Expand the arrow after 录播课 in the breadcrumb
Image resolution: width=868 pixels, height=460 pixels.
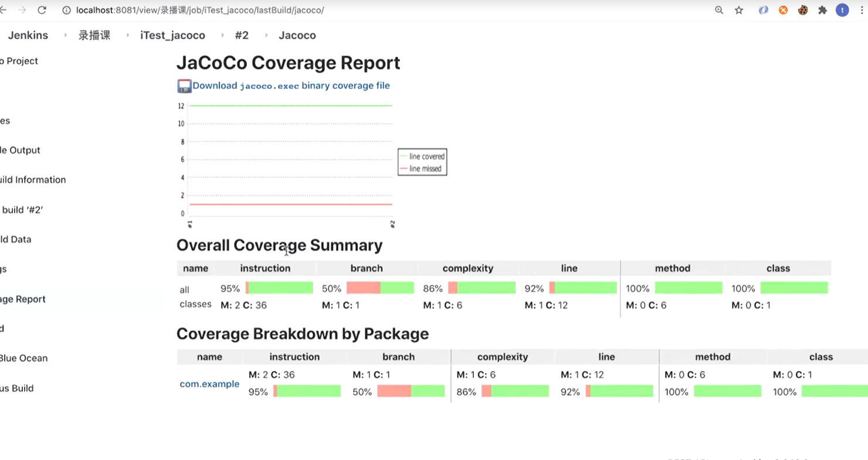[127, 35]
